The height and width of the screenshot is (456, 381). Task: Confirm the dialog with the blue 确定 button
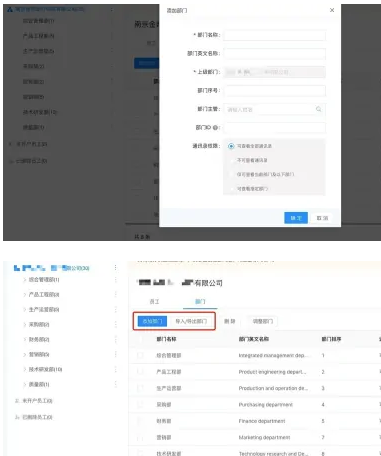coord(296,218)
